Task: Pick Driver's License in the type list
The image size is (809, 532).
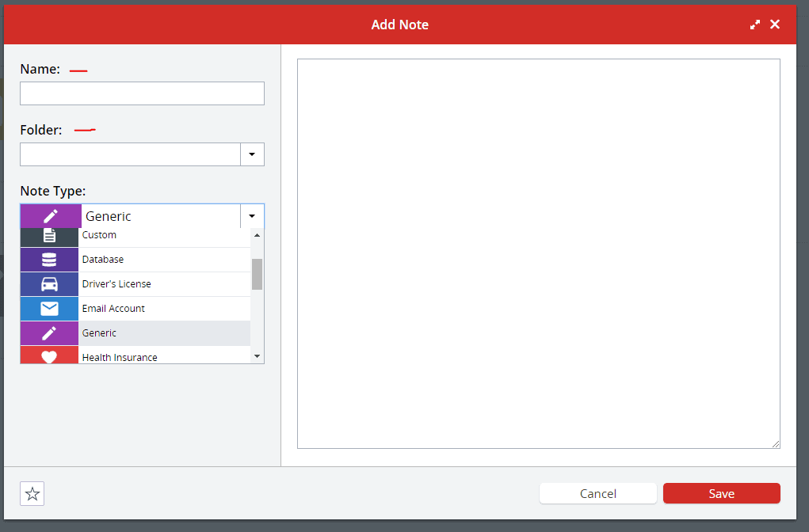Action: (116, 284)
